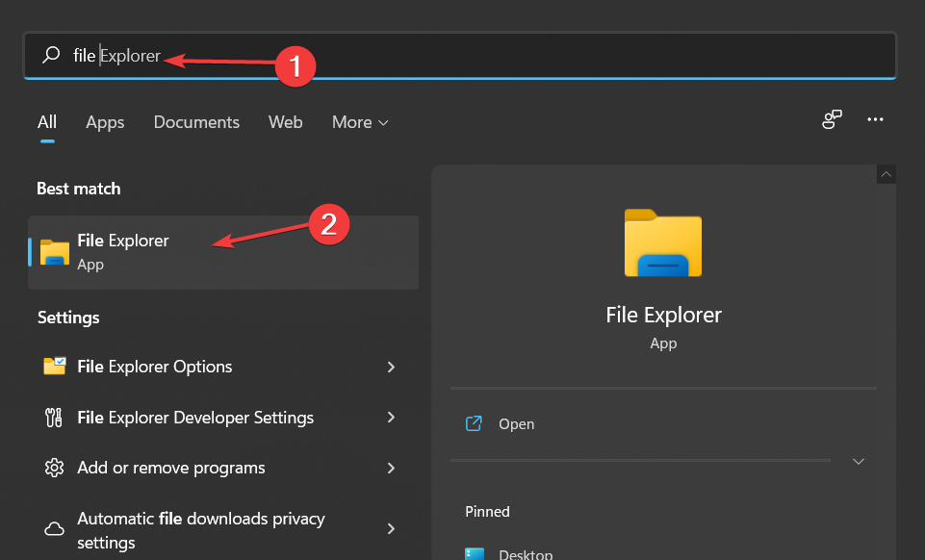Expand more actions with the down chevron
925x560 pixels.
click(859, 462)
